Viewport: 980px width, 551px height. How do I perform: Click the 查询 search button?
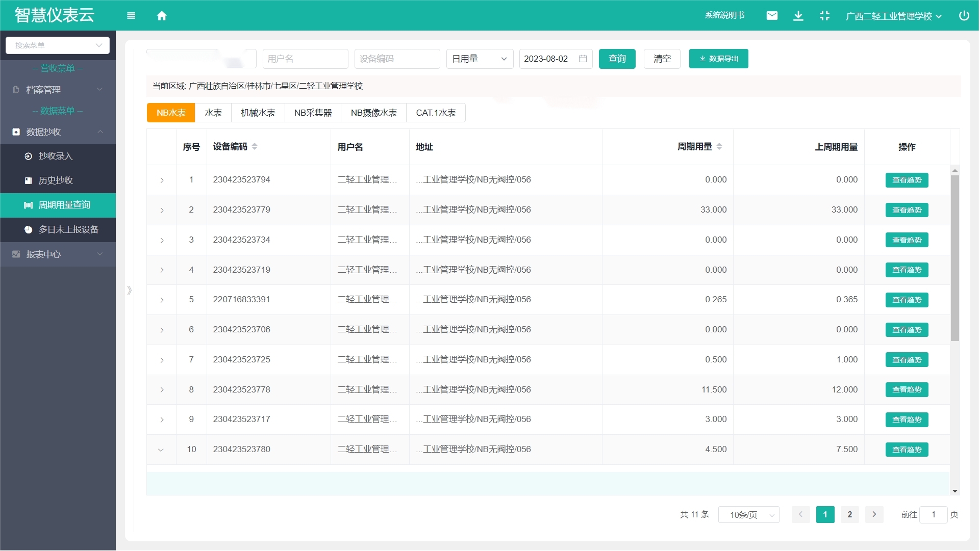[617, 59]
